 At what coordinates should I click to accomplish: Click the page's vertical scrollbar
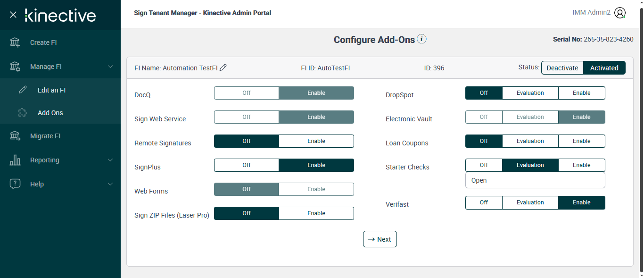[x=641, y=142]
